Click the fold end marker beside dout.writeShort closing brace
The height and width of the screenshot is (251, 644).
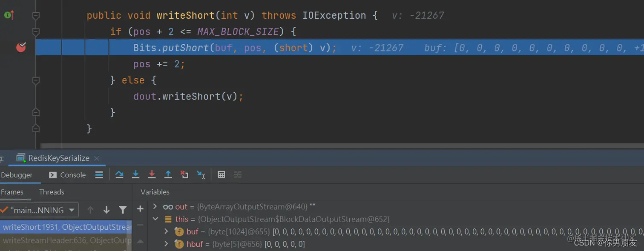pos(36,112)
